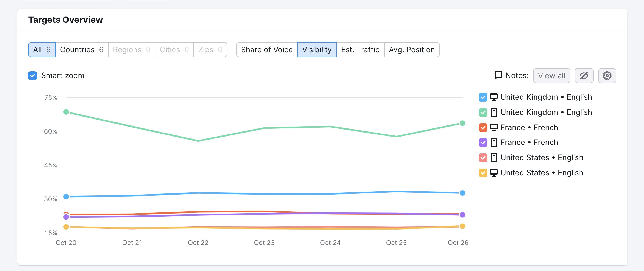644x271 pixels.
Task: Select the Share of Voice metric tab
Action: click(266, 50)
